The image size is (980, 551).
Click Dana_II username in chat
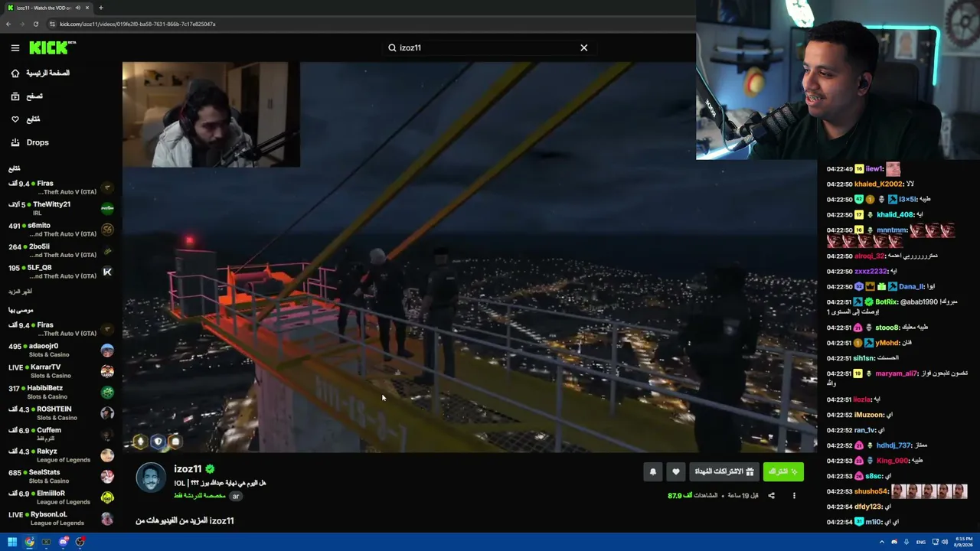point(911,287)
